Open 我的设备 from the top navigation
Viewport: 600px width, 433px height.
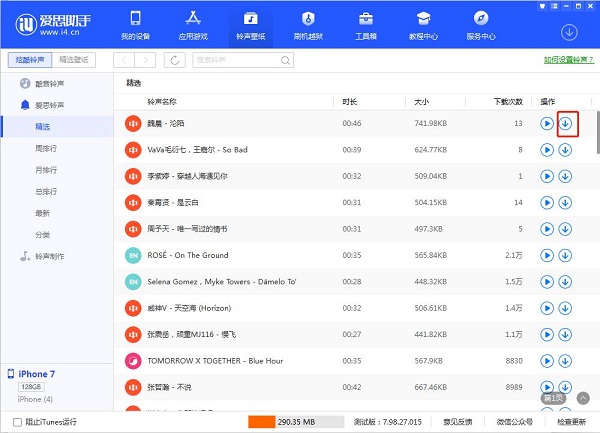(135, 26)
